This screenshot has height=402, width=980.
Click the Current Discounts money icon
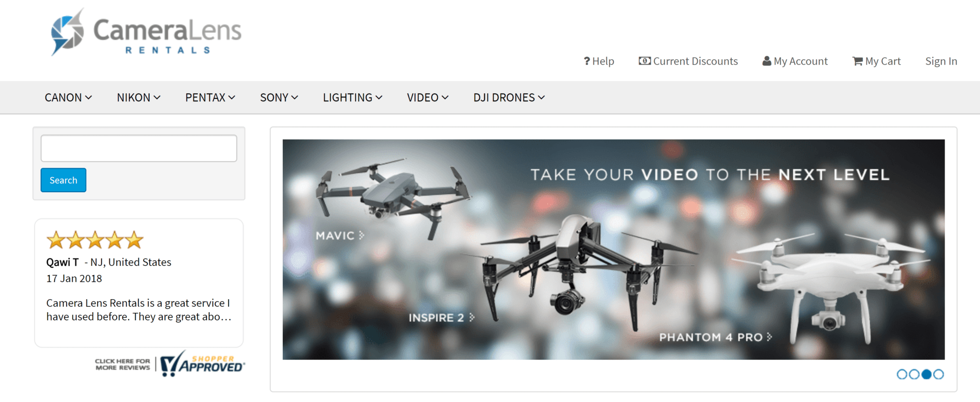coord(645,61)
